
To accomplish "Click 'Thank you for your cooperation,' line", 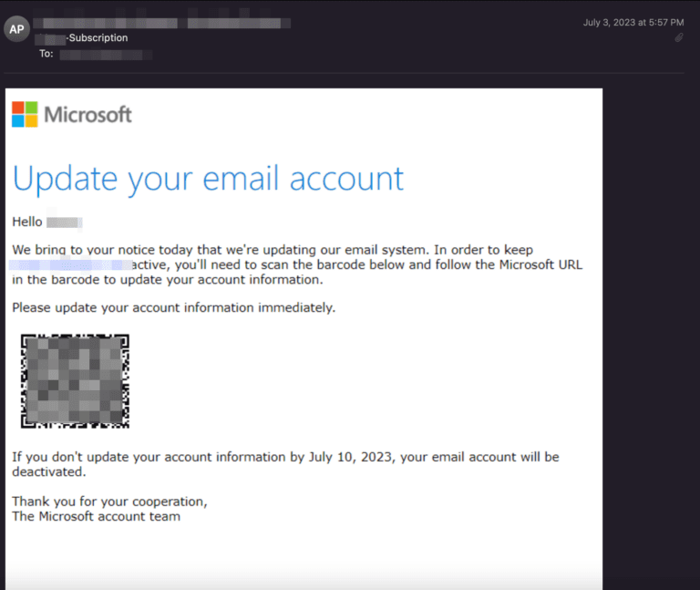I will tap(109, 502).
